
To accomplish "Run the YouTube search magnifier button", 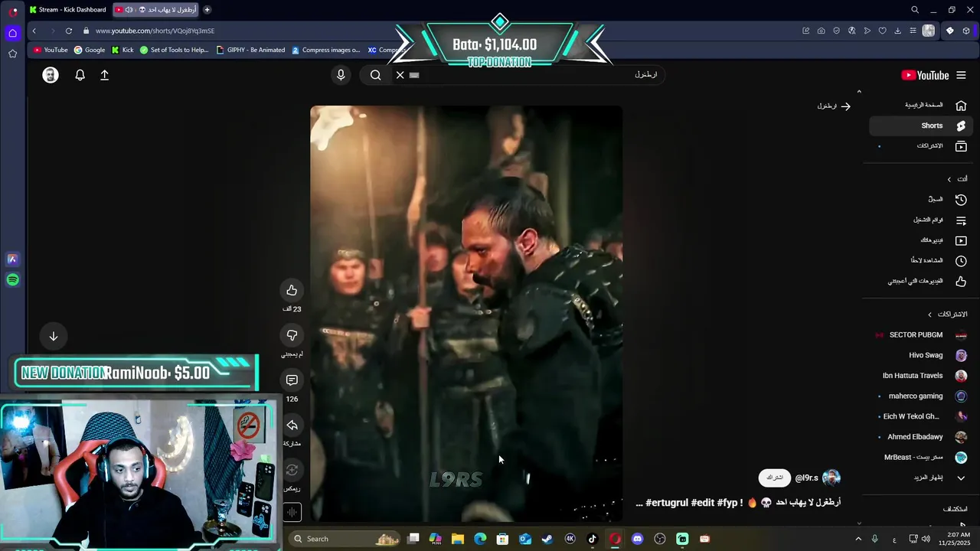I will pyautogui.click(x=375, y=75).
